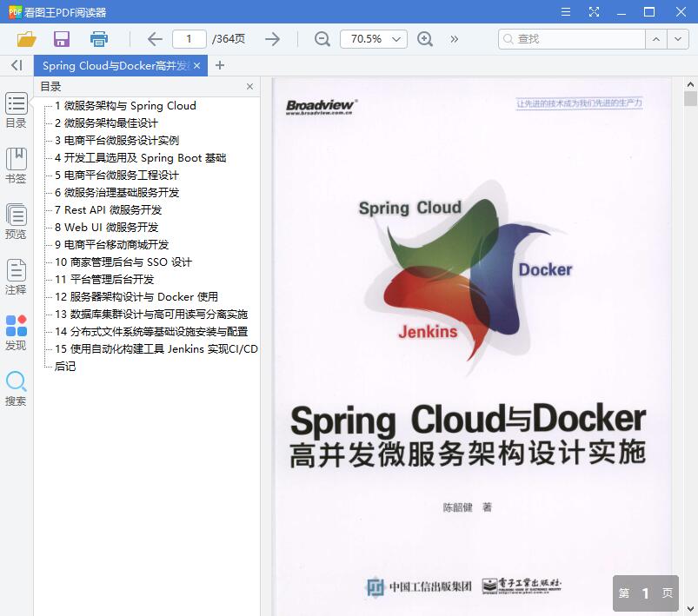This screenshot has height=616, width=698.
Task: Open the 目录 table of contents sidebar
Action: (x=16, y=110)
